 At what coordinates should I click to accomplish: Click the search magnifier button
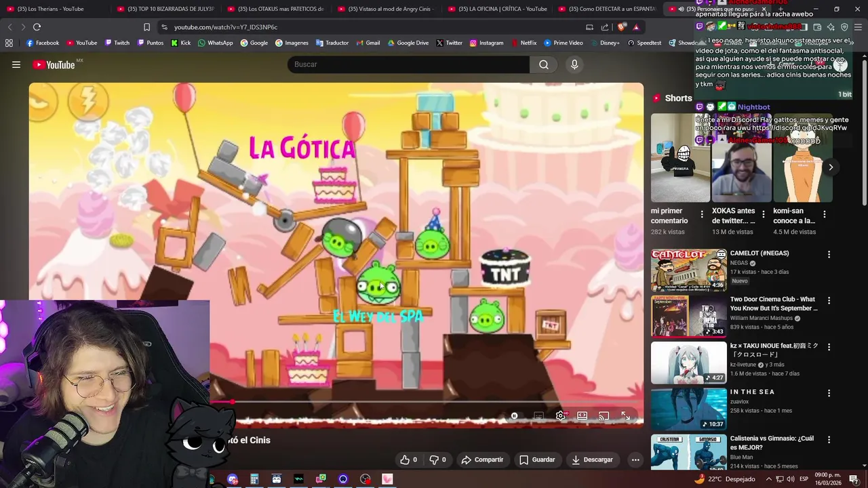[544, 64]
